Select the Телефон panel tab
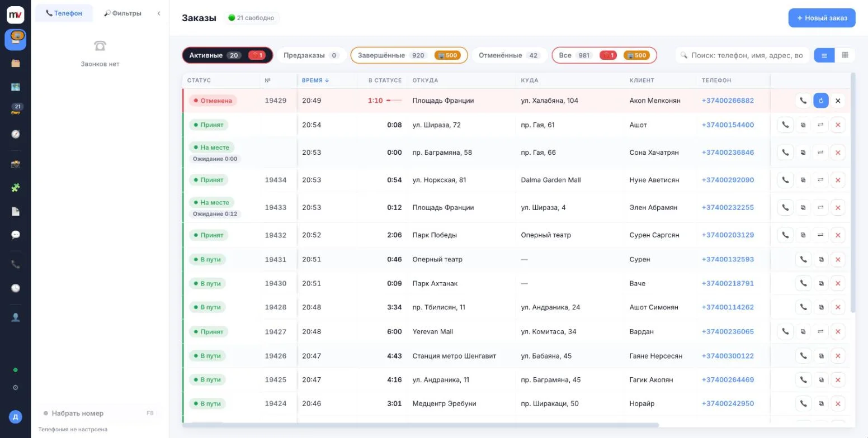Screen dimensions: 868x438 click(64, 13)
